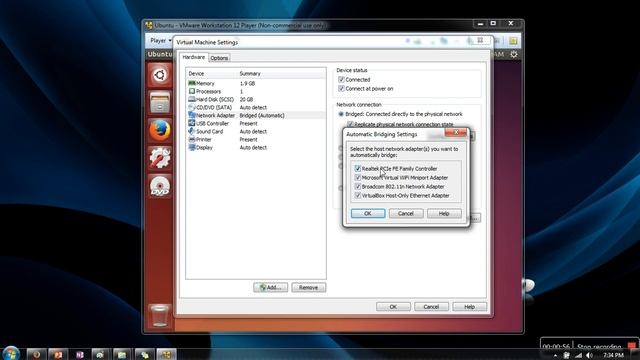Click Help in Virtual Machine Settings
This screenshot has height=360, width=640.
pyautogui.click(x=469, y=307)
